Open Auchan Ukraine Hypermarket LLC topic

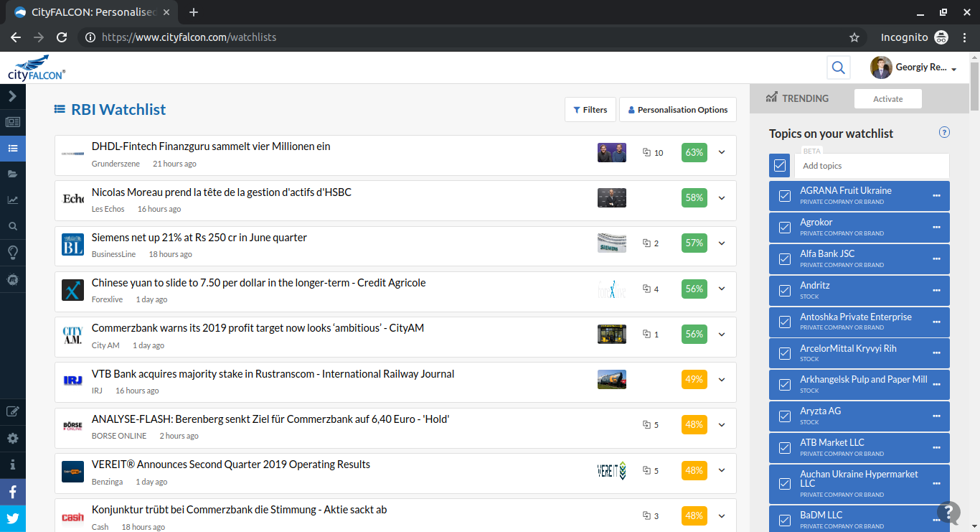[x=859, y=483]
